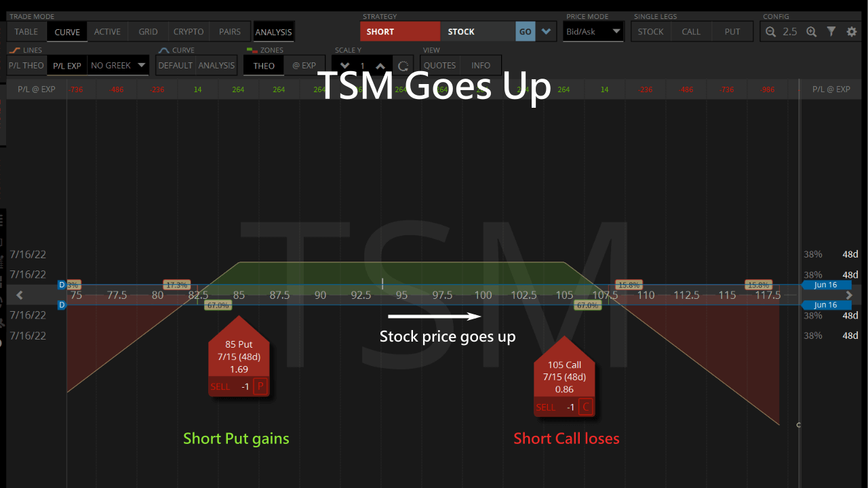This screenshot has height=488, width=868.
Task: Open the Config settings gear
Action: click(x=852, y=31)
